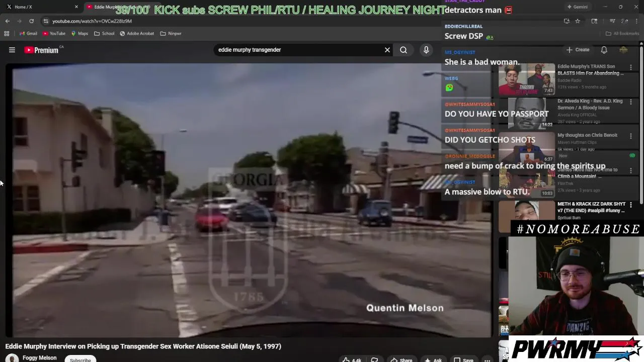Expand the School bookmarks folder

104,34
